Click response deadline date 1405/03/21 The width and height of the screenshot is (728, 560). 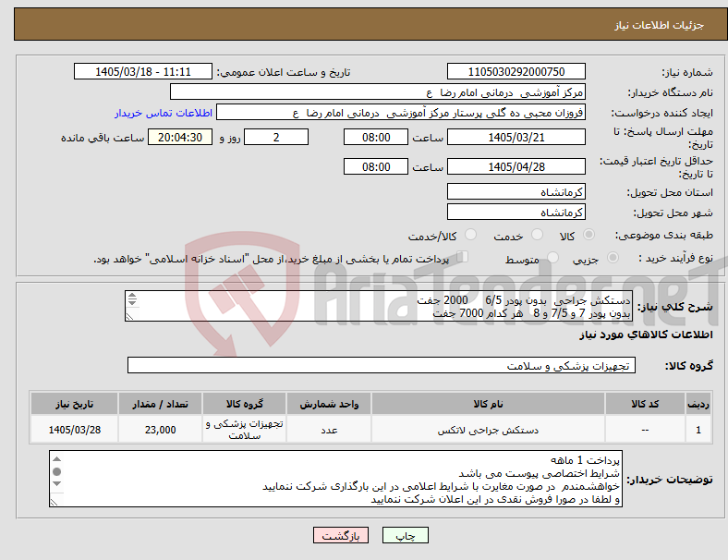pyautogui.click(x=516, y=137)
